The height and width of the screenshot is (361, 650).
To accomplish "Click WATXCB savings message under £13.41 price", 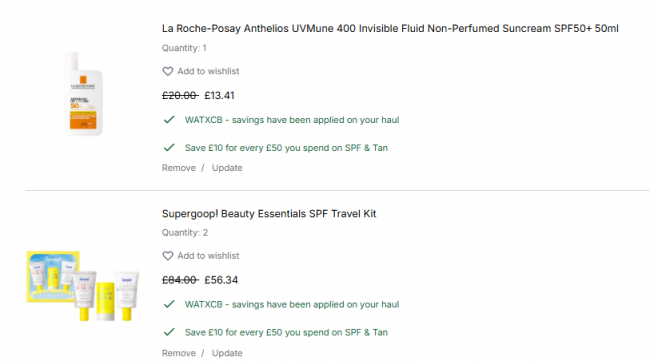I will 292,120.
